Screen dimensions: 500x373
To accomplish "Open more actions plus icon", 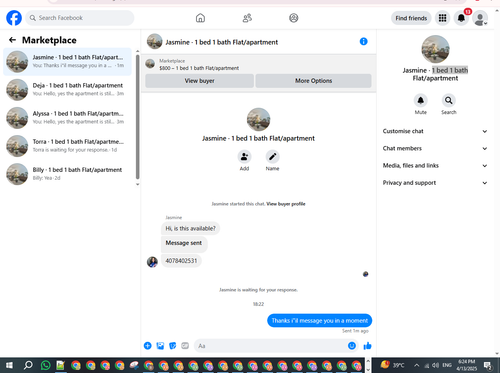I will click(x=148, y=346).
